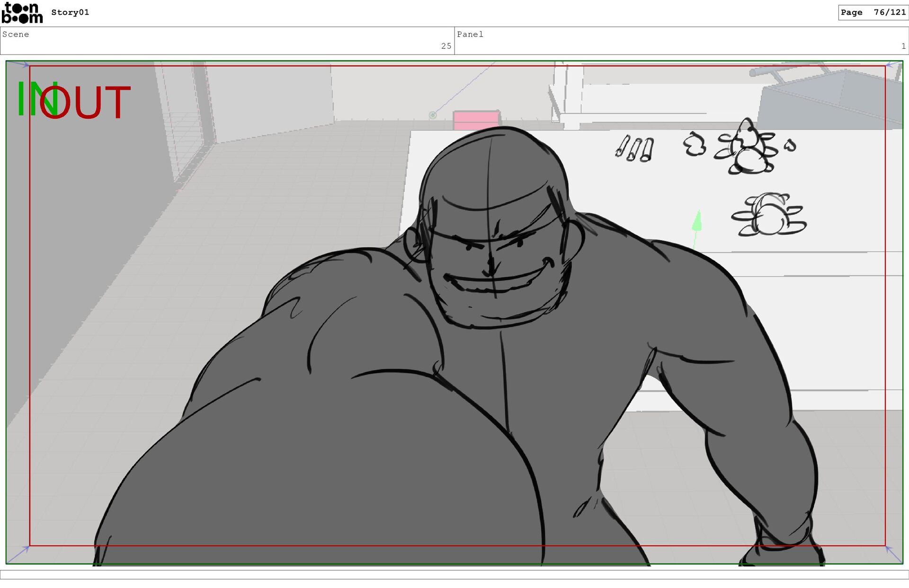
Task: Click the Toon Boom logo
Action: [x=22, y=13]
